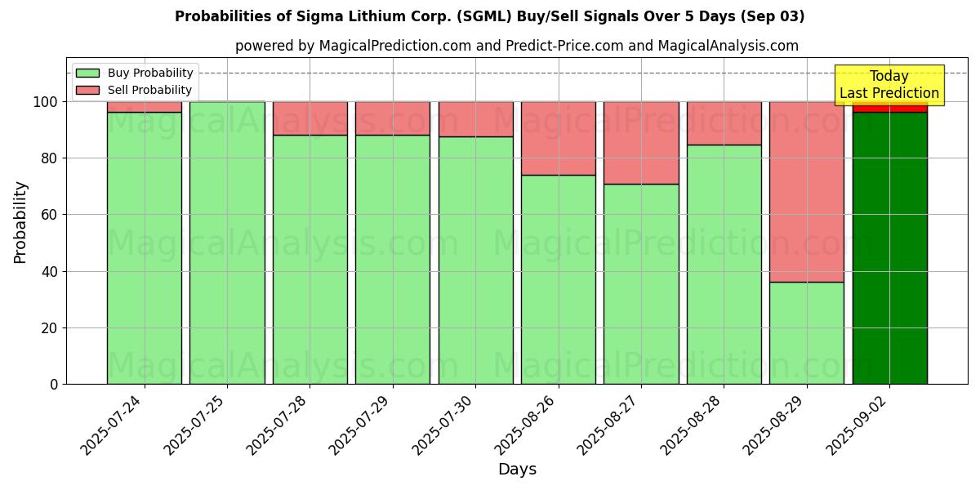This screenshot has height=490, width=980.
Task: Click the red Sell Probability legend swatch
Action: pos(87,90)
